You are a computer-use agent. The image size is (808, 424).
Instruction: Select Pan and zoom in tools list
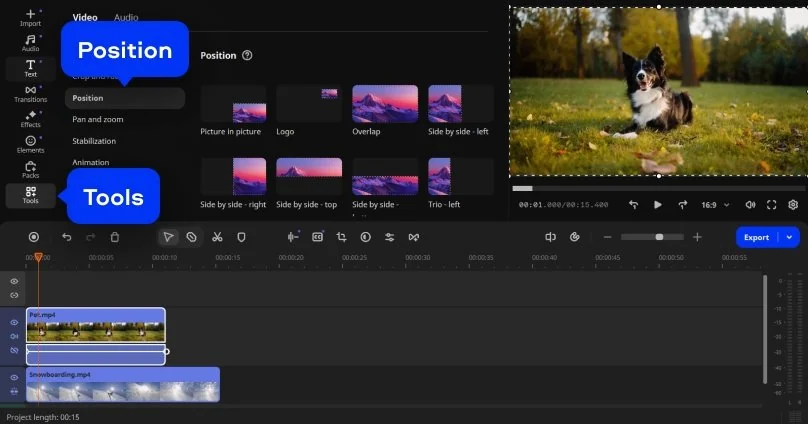(x=98, y=119)
